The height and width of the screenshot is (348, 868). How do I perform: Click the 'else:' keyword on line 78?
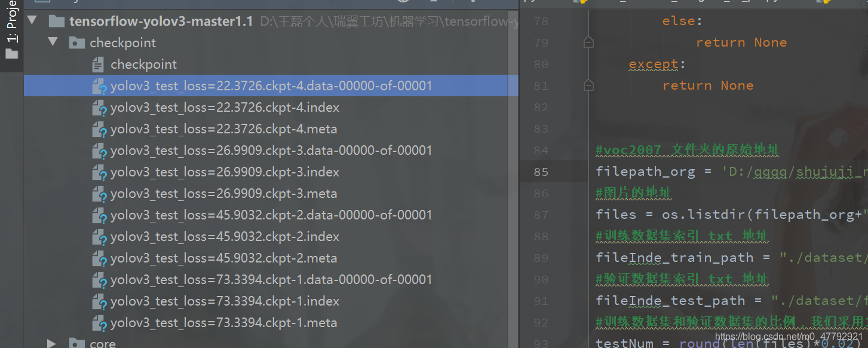coord(679,21)
